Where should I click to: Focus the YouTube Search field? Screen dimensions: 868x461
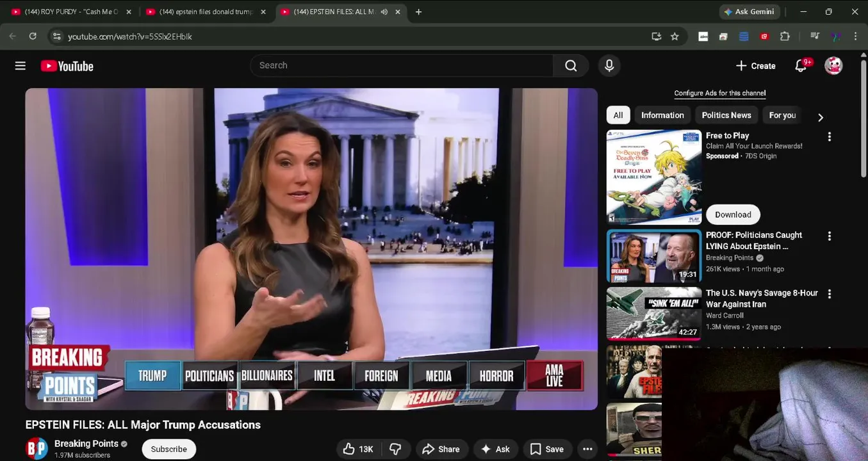coord(402,65)
